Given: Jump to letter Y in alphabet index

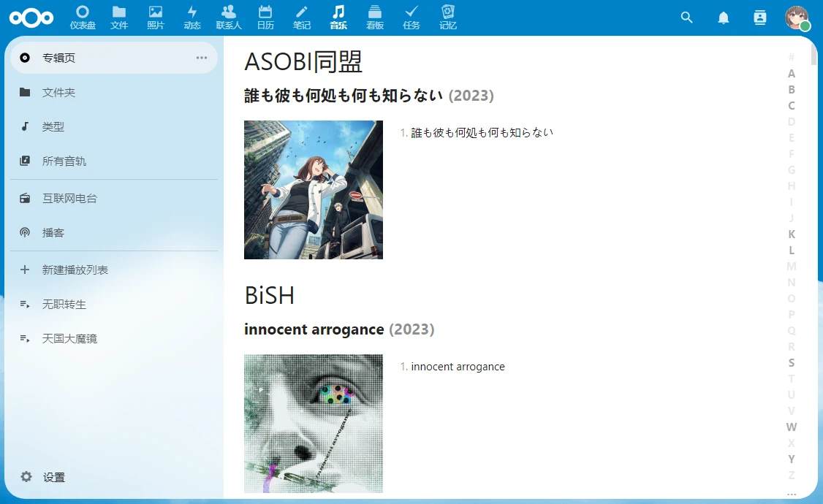Looking at the screenshot, I should tap(792, 459).
